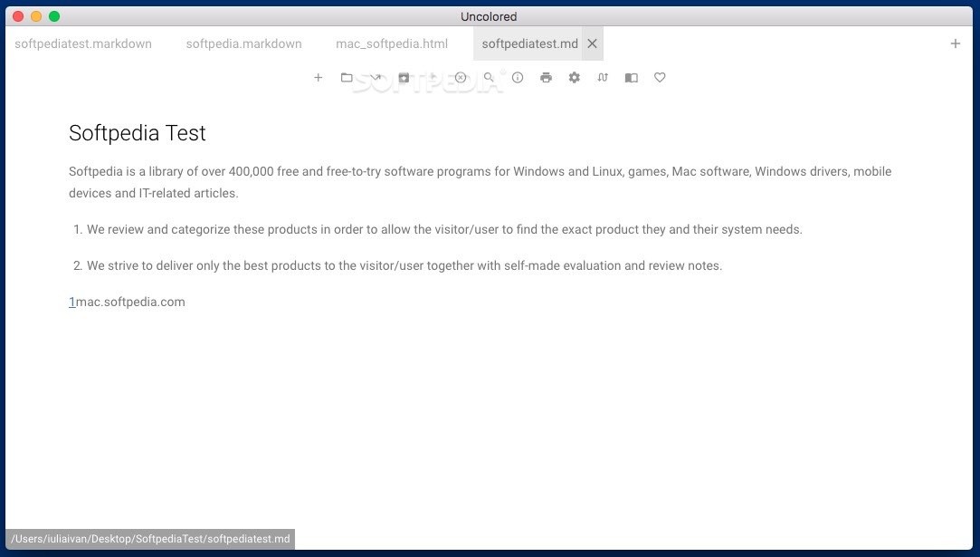Click the yellow minimize window button

pos(36,16)
